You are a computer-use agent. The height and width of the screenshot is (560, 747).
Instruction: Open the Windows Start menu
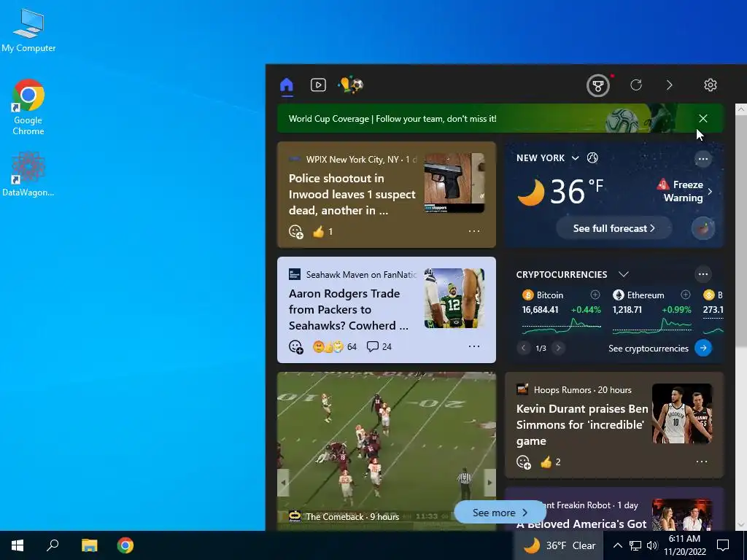click(x=18, y=545)
